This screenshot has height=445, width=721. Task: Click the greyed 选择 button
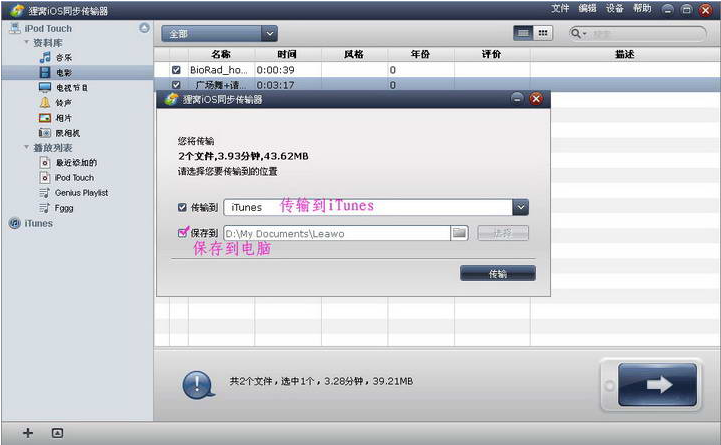tap(503, 233)
